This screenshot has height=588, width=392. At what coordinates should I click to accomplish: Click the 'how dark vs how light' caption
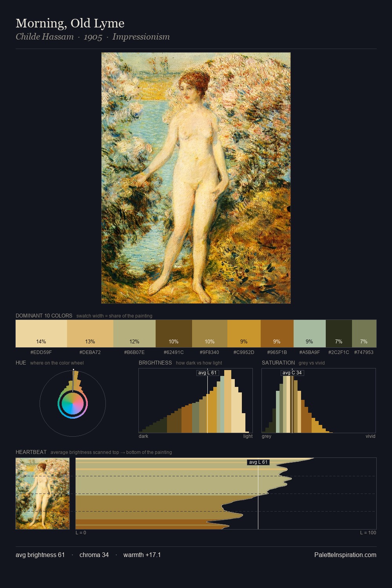(x=199, y=363)
